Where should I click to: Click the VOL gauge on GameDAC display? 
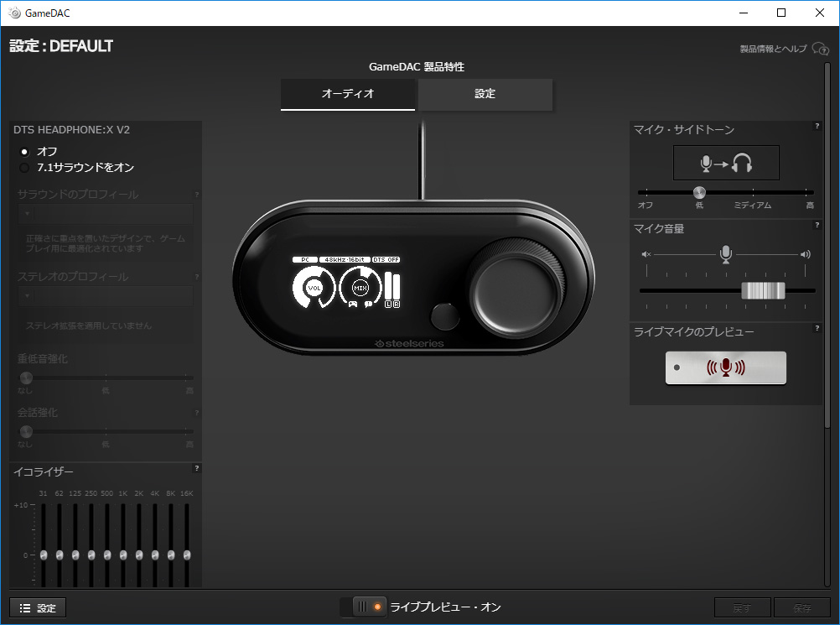pyautogui.click(x=314, y=288)
